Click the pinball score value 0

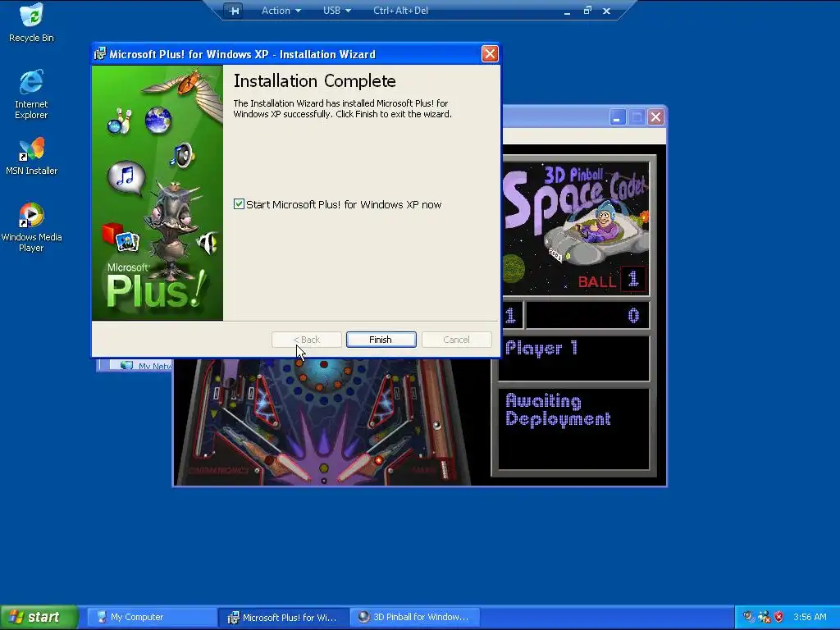click(x=634, y=316)
